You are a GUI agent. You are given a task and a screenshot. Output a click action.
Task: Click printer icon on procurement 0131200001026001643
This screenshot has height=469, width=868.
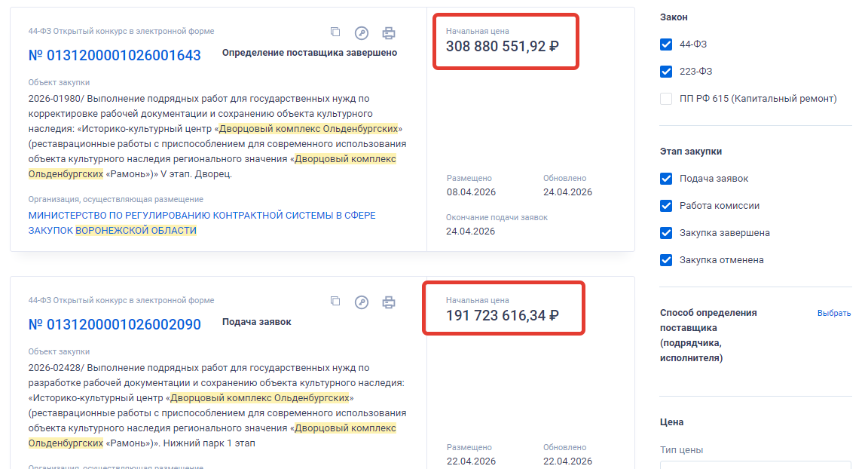click(389, 33)
